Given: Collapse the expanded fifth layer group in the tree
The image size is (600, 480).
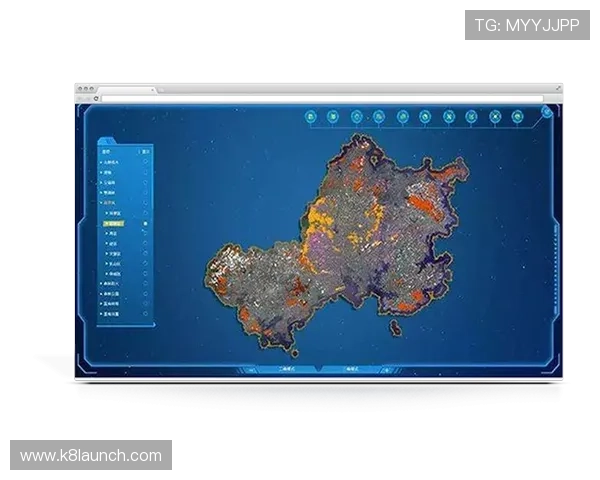Looking at the screenshot, I should click(x=100, y=203).
